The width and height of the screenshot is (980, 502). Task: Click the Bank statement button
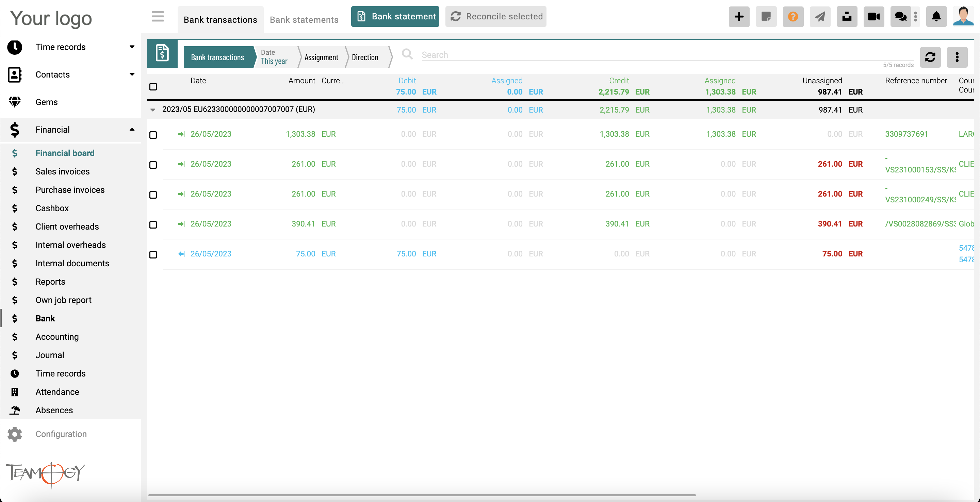(x=395, y=17)
